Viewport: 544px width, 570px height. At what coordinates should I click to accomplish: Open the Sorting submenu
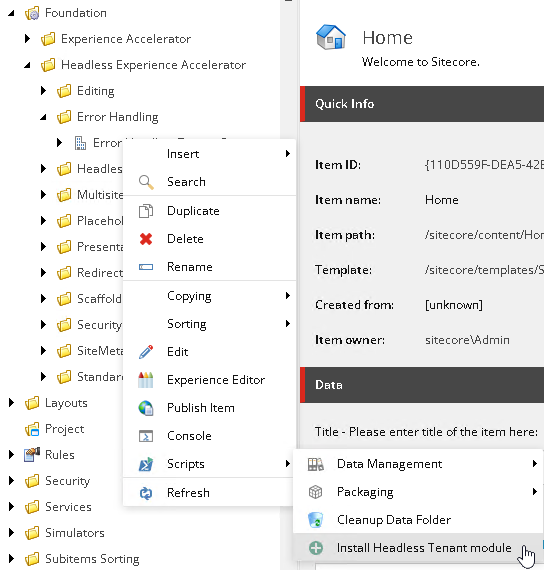209,324
